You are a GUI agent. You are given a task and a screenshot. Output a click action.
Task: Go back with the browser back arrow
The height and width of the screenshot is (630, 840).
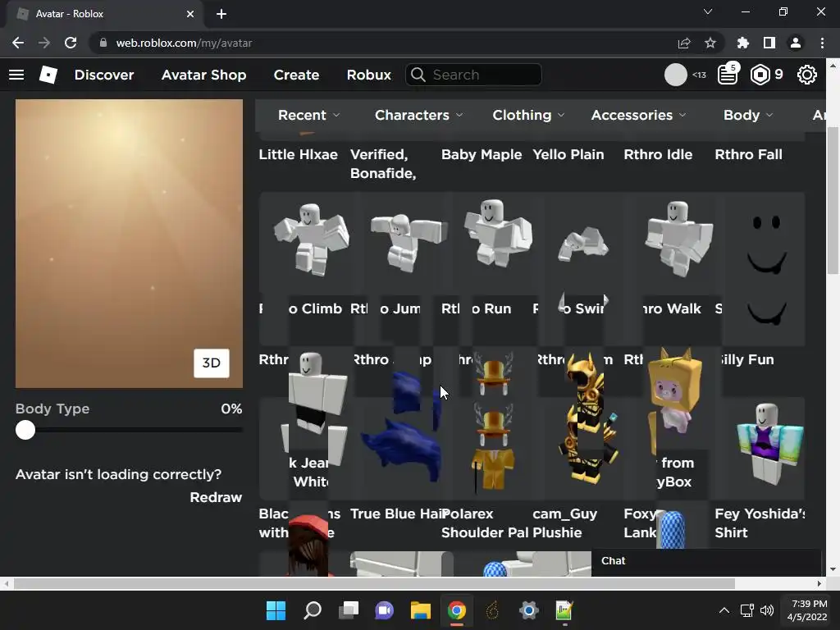point(18,43)
